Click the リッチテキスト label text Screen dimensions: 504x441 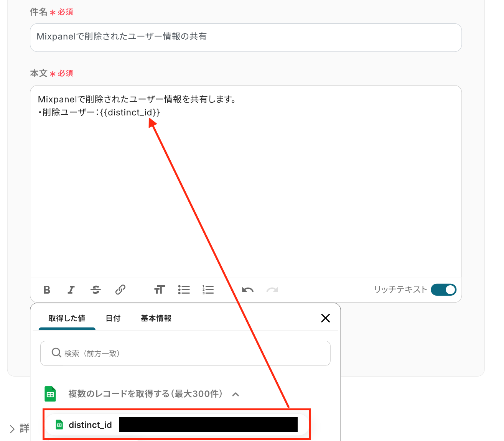pyautogui.click(x=400, y=290)
